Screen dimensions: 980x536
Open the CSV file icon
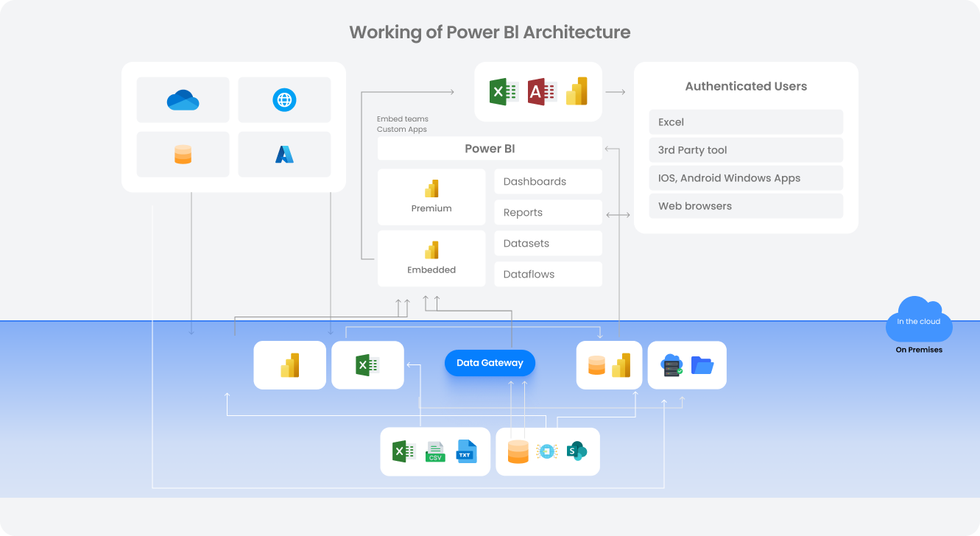[435, 451]
